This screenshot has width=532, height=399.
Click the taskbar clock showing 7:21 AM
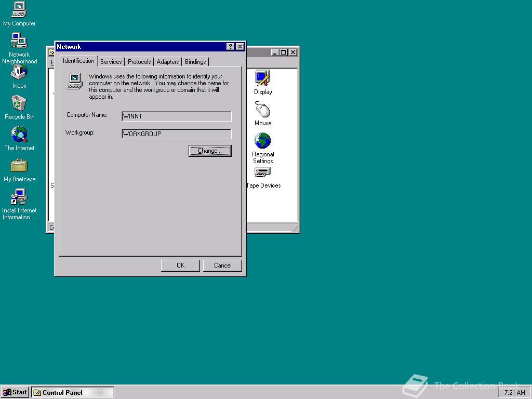coord(514,393)
